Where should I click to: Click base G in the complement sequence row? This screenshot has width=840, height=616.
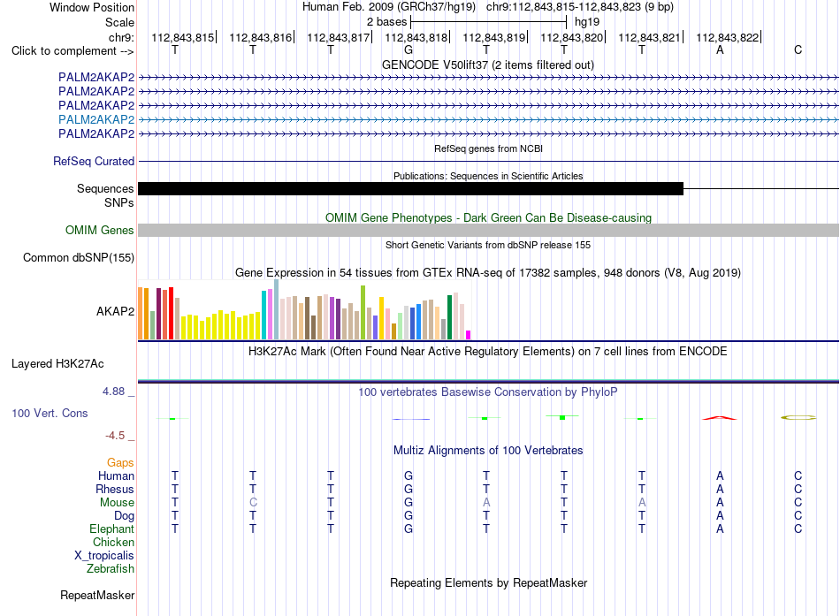click(x=409, y=50)
